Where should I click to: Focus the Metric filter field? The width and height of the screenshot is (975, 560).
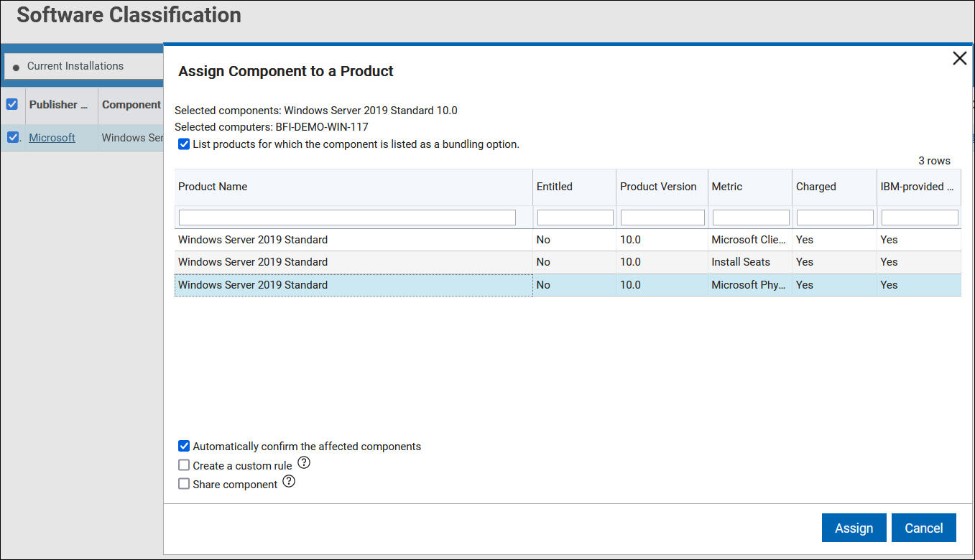click(x=751, y=218)
